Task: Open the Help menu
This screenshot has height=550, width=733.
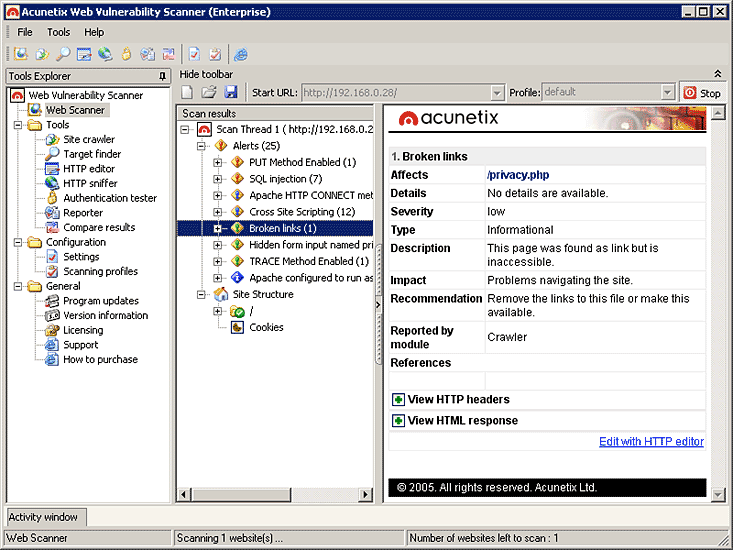Action: coord(94,32)
